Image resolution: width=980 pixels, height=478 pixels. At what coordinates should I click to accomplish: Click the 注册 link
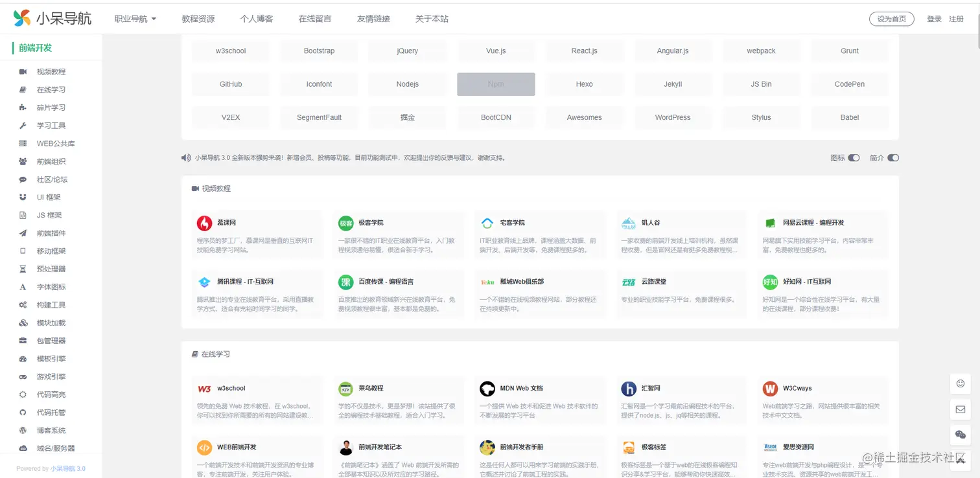coord(957,19)
